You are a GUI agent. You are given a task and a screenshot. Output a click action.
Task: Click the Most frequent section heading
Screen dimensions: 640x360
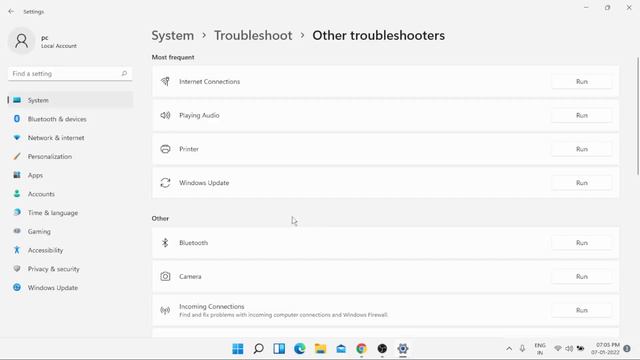pyautogui.click(x=173, y=57)
